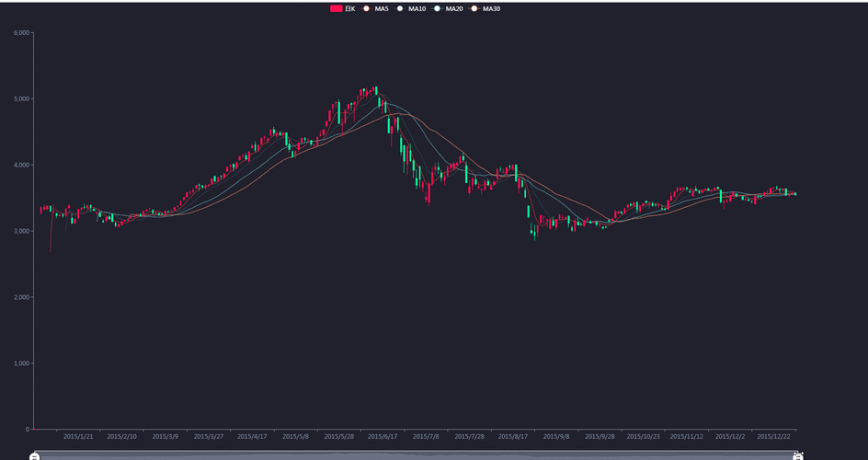Toggle the 日K candlestick series legend
The height and width of the screenshot is (460, 868).
coord(350,8)
